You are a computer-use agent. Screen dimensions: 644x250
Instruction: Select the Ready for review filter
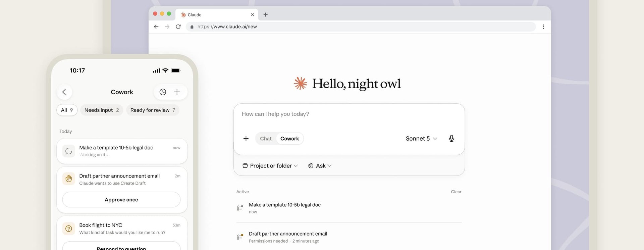[x=153, y=110]
